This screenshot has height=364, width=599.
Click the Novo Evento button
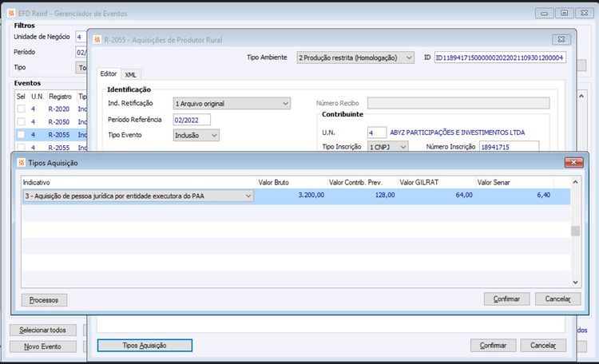(43, 346)
